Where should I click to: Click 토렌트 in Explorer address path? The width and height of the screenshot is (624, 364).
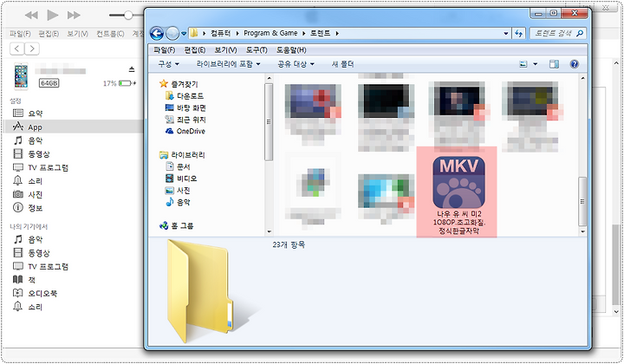pyautogui.click(x=320, y=34)
